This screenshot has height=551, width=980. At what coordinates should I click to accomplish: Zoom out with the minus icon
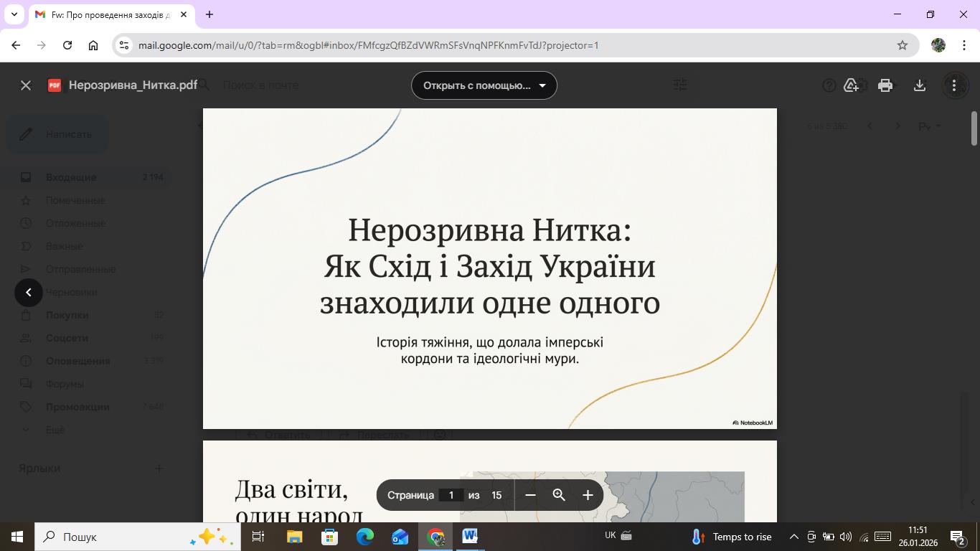tap(531, 495)
